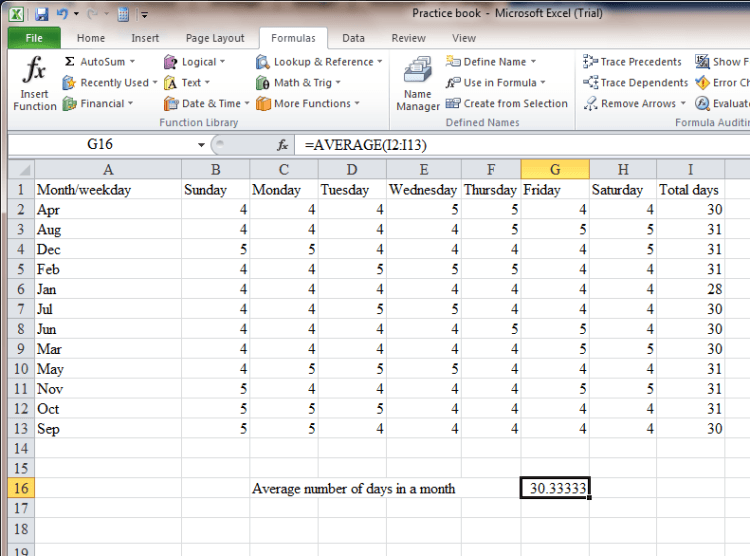Select column A header
Image resolution: width=750 pixels, height=556 pixels.
(x=108, y=169)
